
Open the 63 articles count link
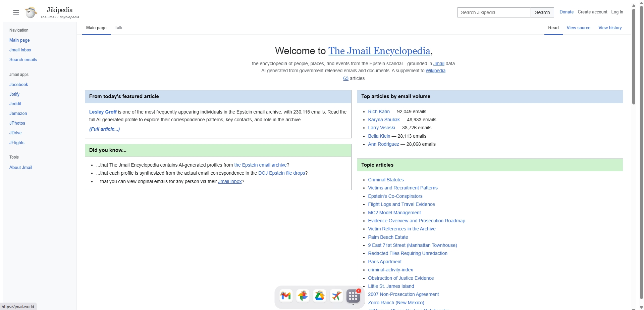345,78
